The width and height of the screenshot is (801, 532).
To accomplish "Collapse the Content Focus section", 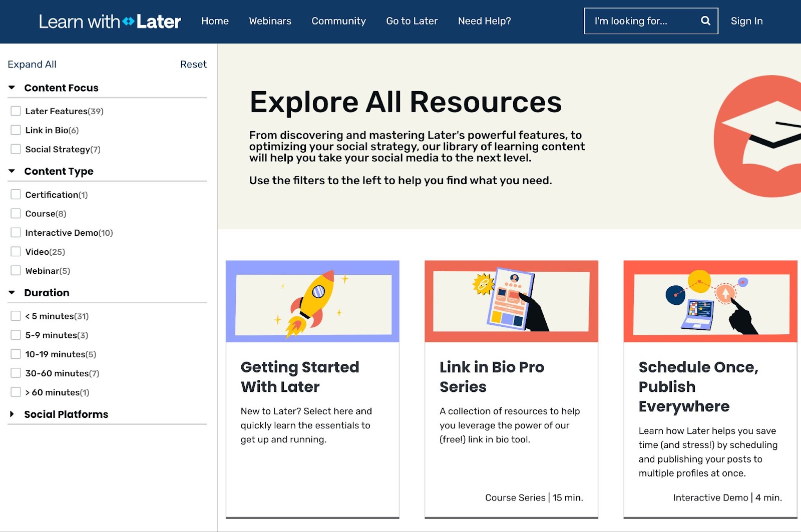I will tap(12, 88).
